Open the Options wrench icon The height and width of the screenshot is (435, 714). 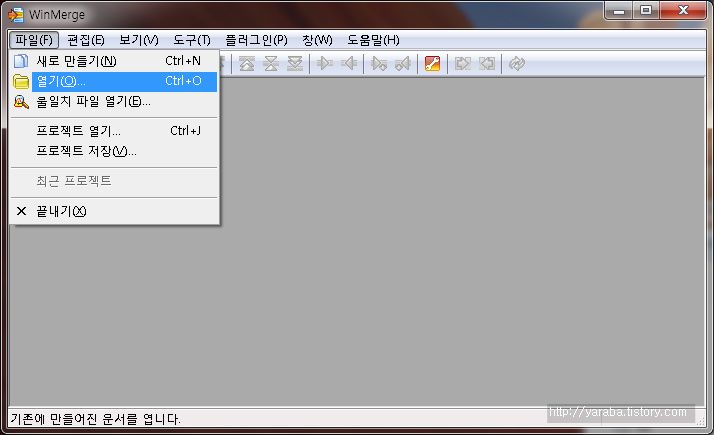pyautogui.click(x=432, y=63)
